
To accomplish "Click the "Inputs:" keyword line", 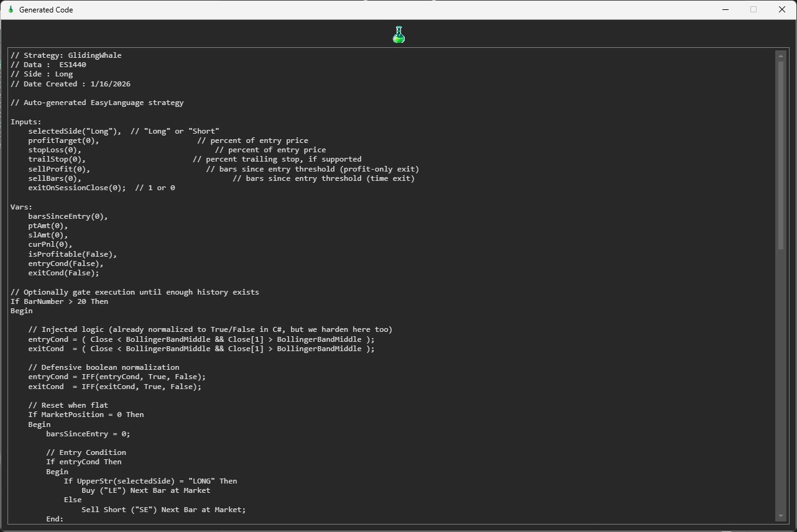I will tap(26, 122).
